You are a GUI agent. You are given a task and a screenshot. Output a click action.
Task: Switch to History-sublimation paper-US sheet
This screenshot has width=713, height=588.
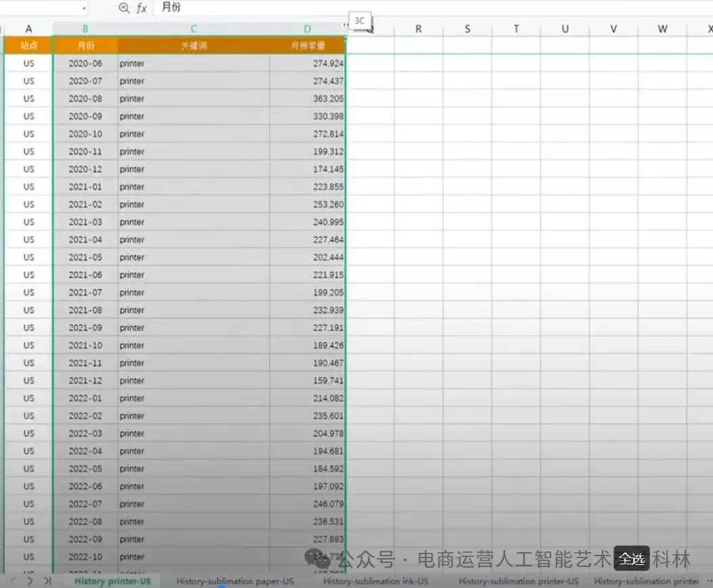[x=234, y=581]
